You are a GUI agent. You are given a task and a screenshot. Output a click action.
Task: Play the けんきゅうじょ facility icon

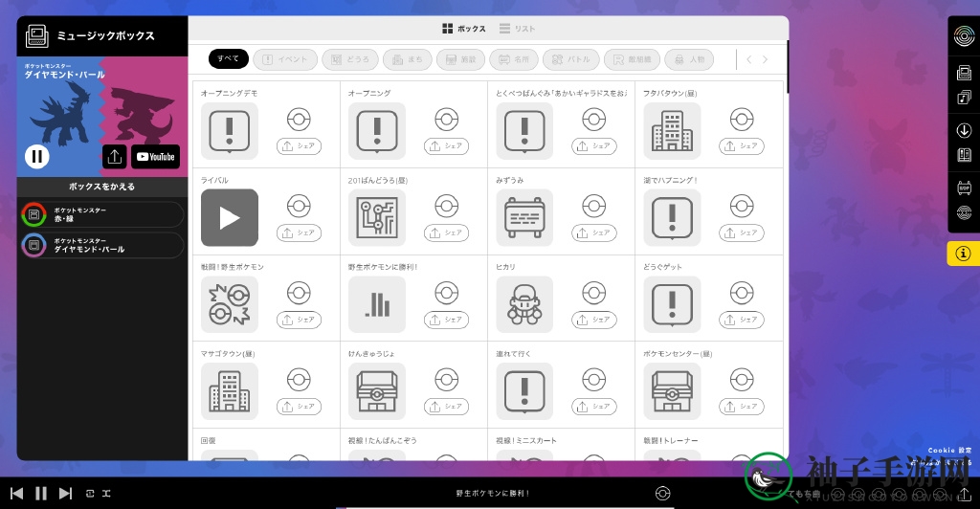pyautogui.click(x=377, y=391)
